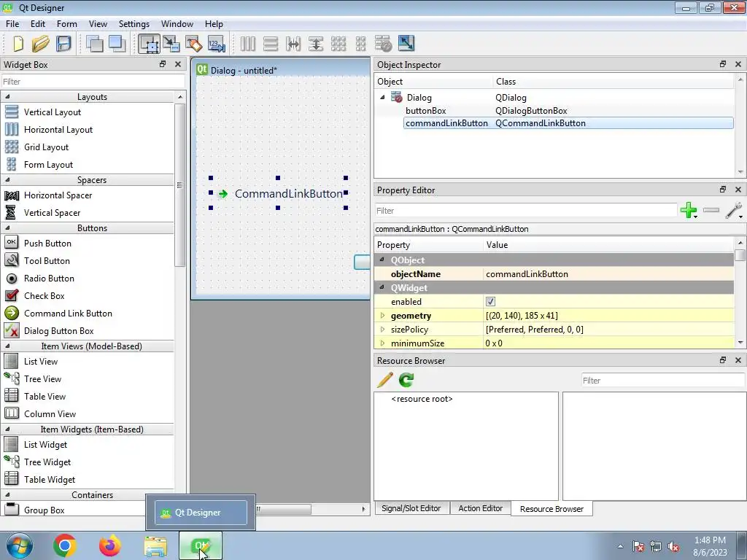Viewport: 747px width, 560px height.
Task: Click the Widget Box filter field
Action: [x=93, y=82]
